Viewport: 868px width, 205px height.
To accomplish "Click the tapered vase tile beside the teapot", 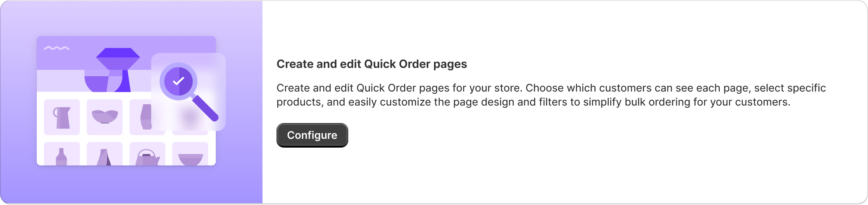I will point(105,155).
